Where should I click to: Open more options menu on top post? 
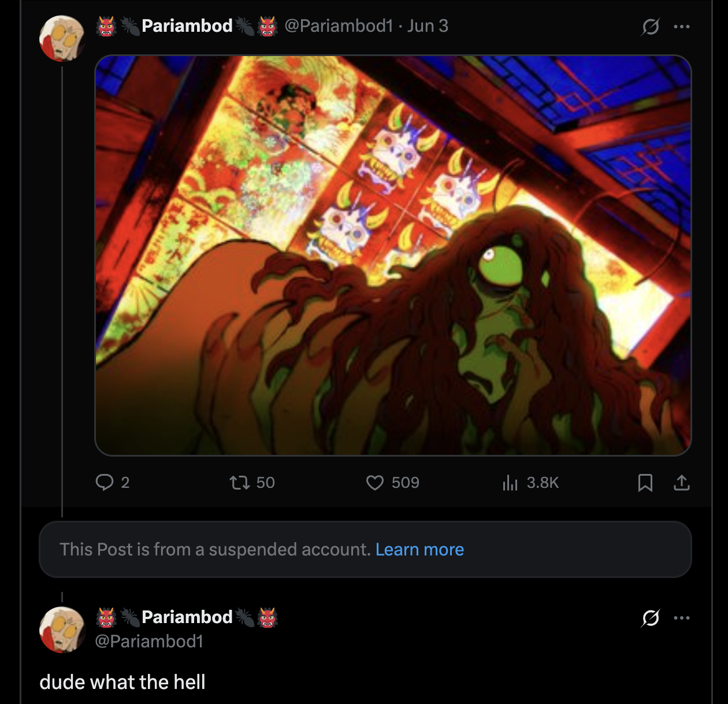coord(682,27)
